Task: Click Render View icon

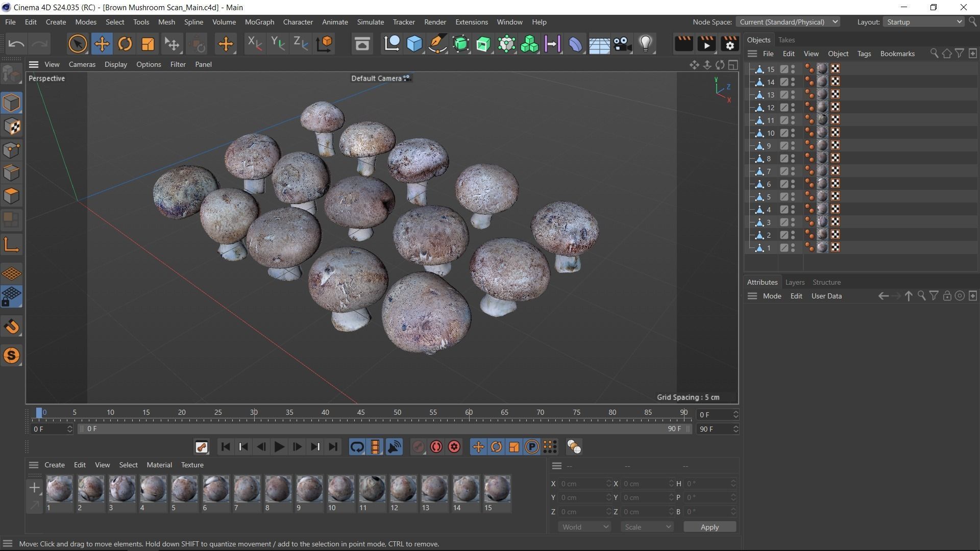Action: [x=683, y=44]
